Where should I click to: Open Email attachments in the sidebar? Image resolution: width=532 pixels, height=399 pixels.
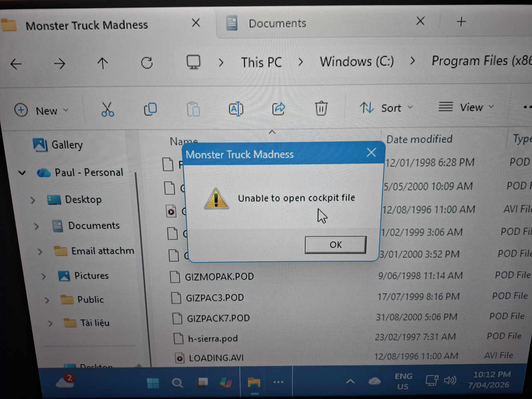coord(94,251)
